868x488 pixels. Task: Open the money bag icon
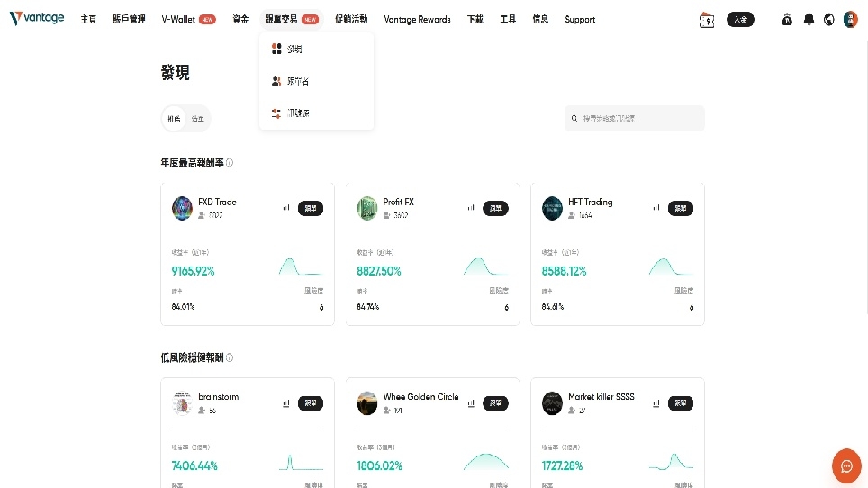[x=787, y=20]
